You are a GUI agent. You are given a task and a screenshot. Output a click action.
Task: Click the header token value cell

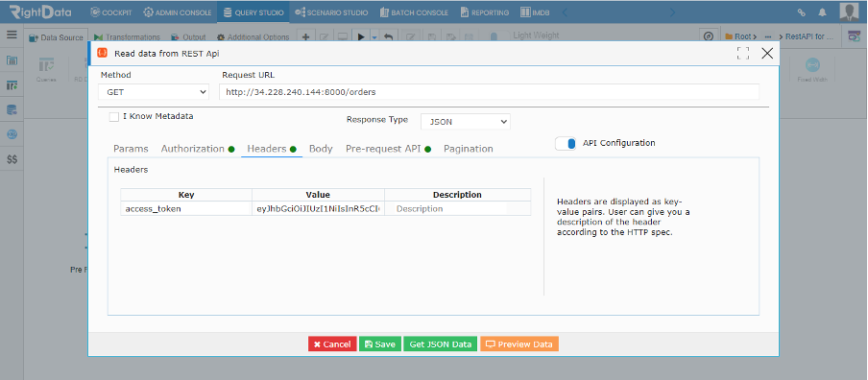(x=319, y=208)
